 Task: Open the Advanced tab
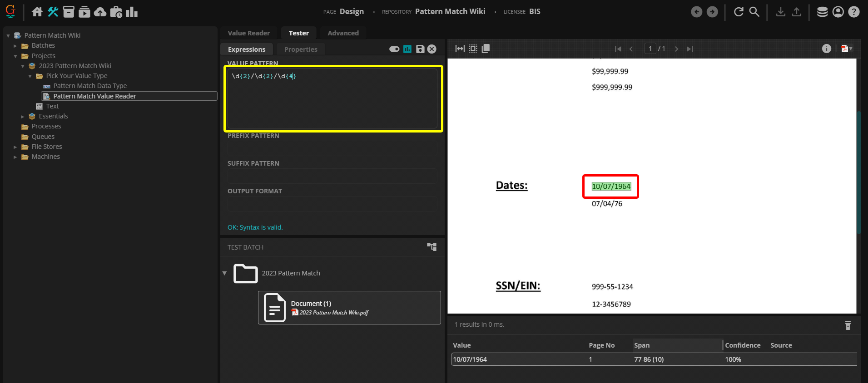343,33
